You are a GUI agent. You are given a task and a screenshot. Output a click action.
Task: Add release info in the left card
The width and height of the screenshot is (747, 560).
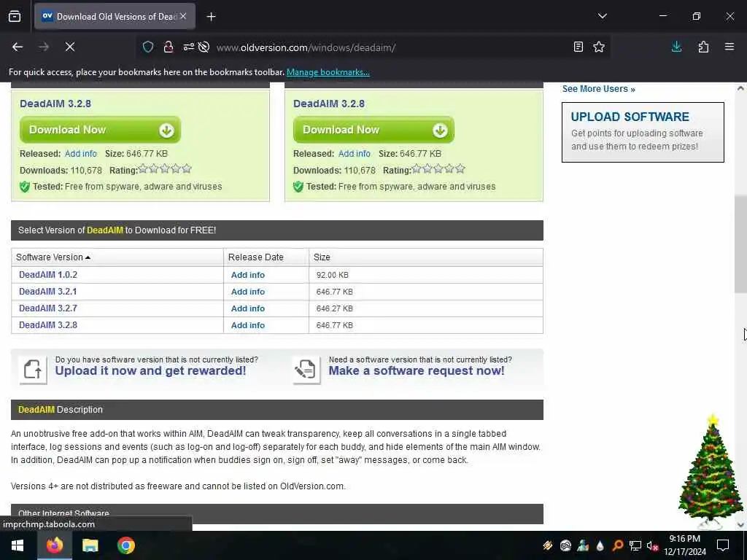pyautogui.click(x=80, y=154)
